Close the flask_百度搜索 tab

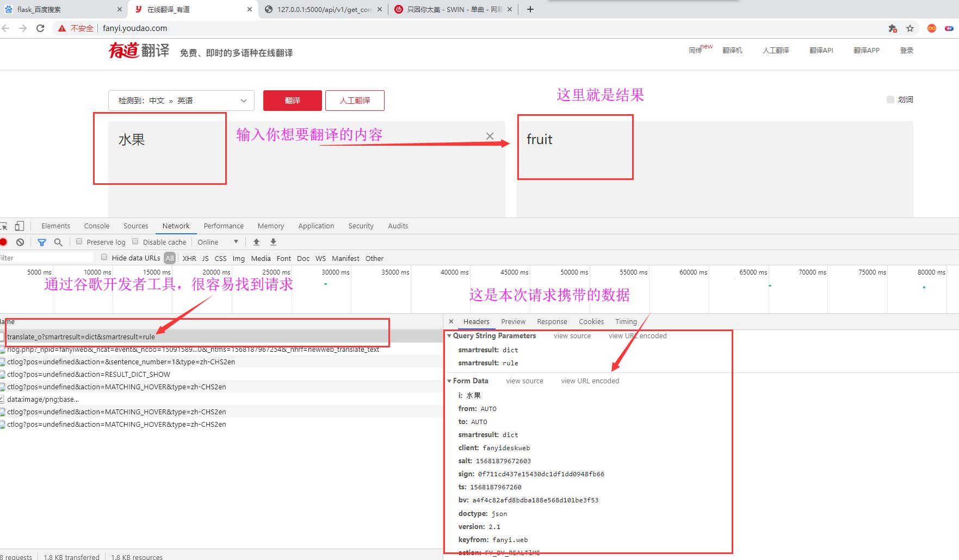coord(120,9)
